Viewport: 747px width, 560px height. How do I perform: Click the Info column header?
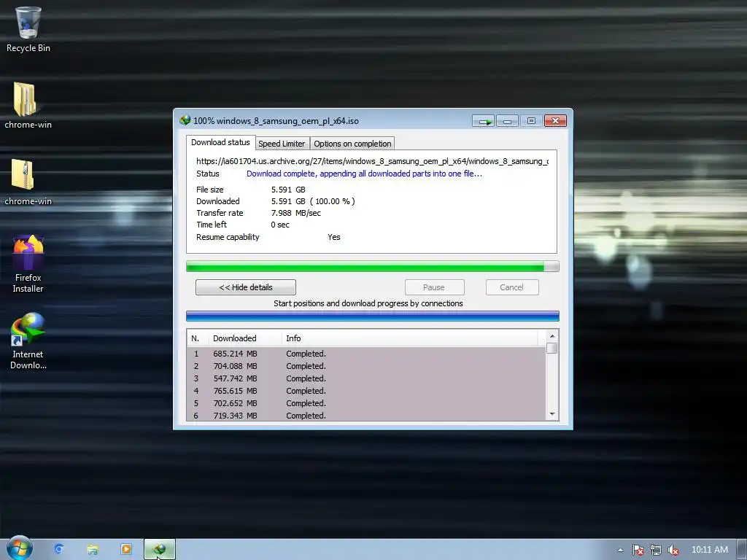(410, 338)
